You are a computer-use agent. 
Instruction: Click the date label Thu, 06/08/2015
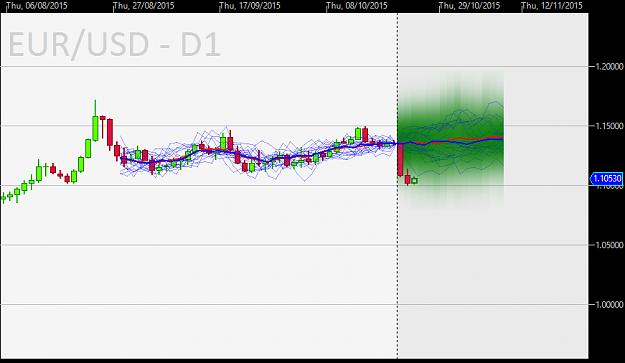click(x=37, y=6)
